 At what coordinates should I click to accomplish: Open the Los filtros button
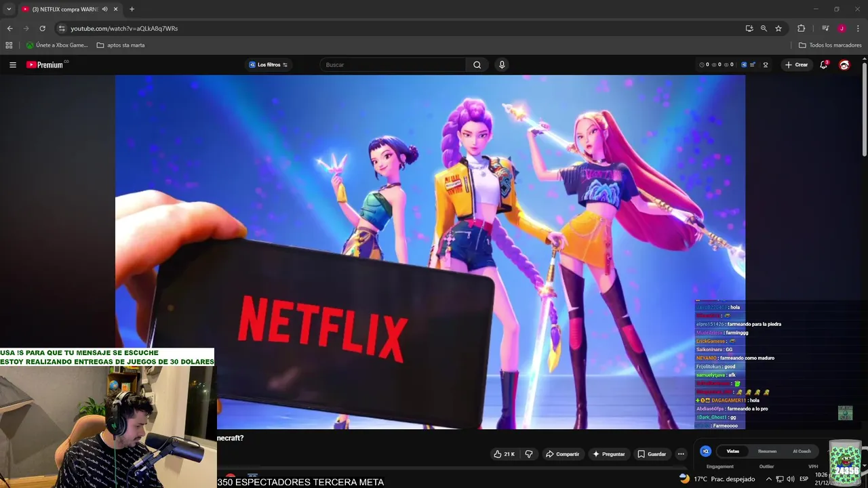[269, 65]
